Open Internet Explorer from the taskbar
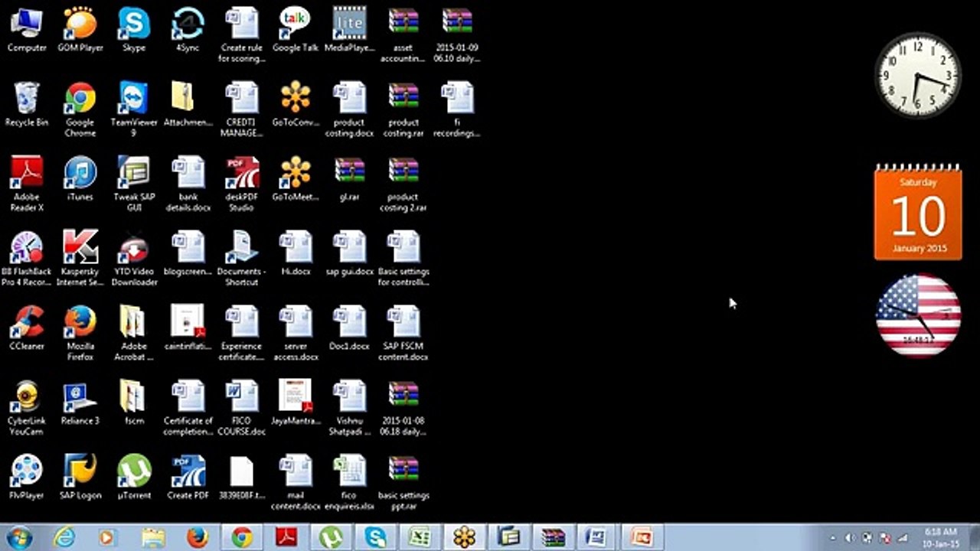 [x=64, y=537]
